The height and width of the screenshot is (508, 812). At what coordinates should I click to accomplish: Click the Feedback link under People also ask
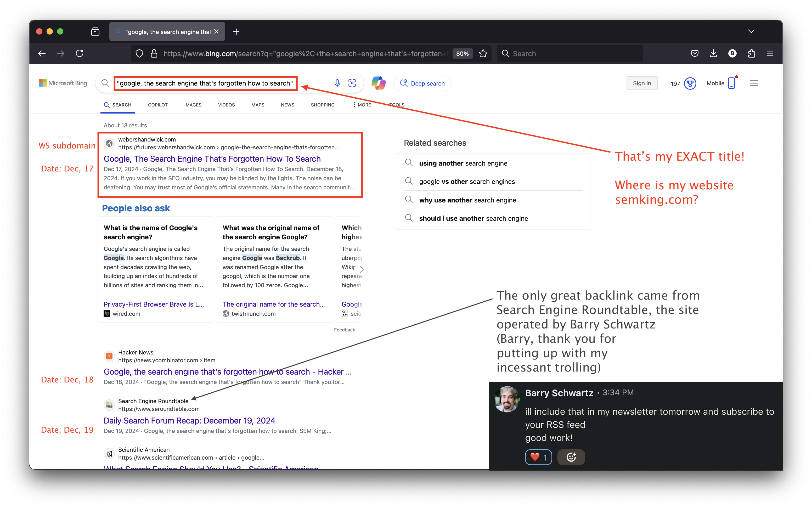[344, 330]
